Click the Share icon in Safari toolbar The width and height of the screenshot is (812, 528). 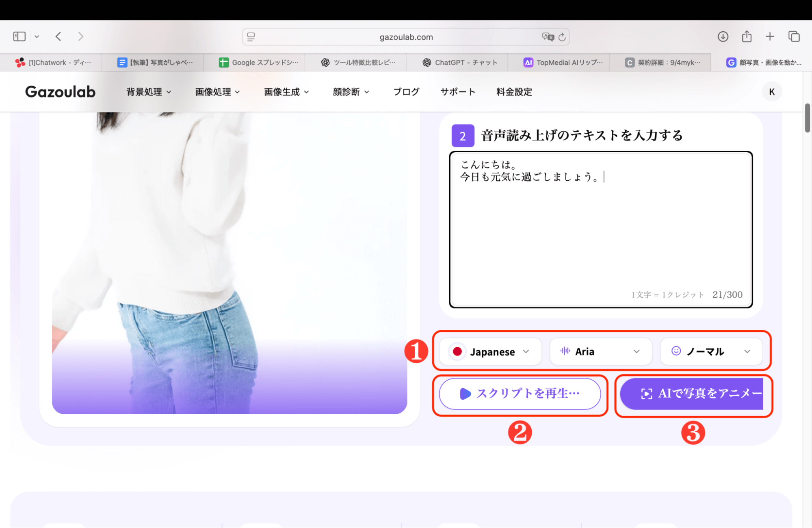[x=746, y=36]
